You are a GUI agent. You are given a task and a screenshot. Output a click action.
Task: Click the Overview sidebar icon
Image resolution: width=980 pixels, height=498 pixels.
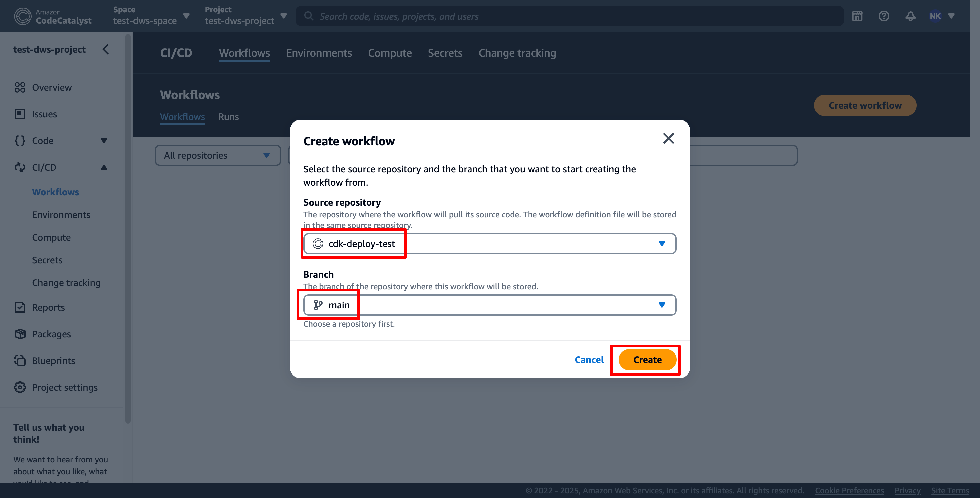[x=20, y=88]
